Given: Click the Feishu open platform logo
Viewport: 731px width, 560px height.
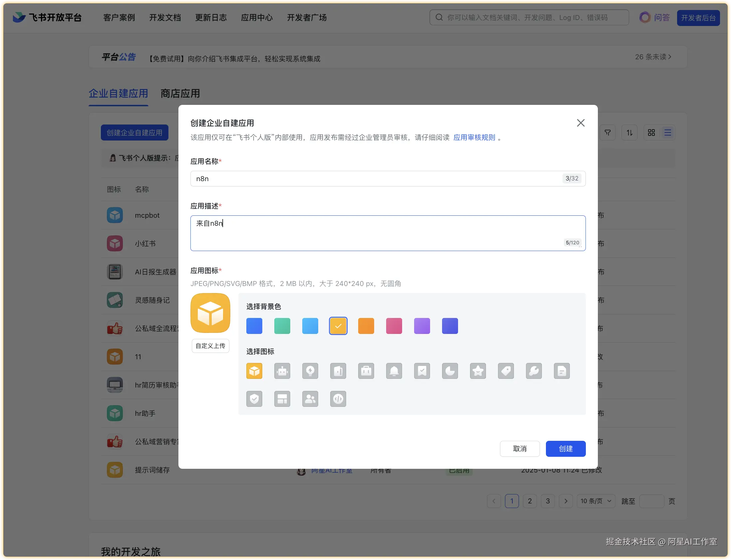Looking at the screenshot, I should [x=47, y=17].
